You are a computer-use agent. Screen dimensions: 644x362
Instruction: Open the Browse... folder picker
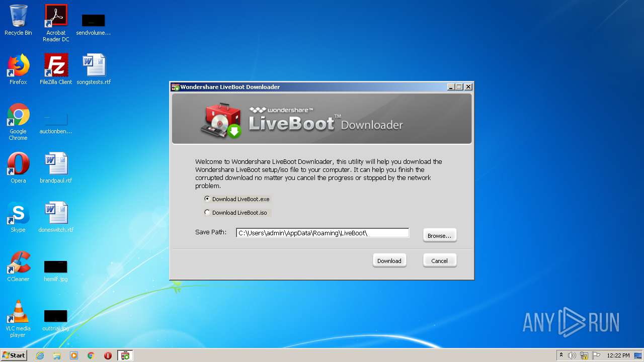click(x=439, y=235)
